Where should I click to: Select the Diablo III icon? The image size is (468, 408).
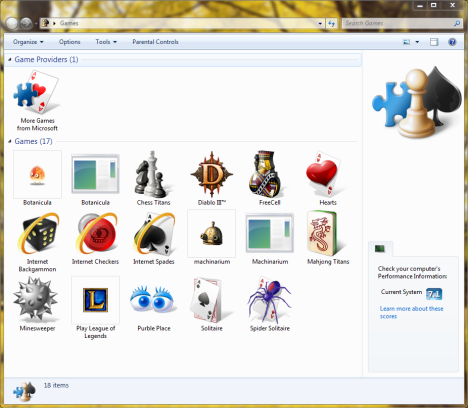click(212, 174)
